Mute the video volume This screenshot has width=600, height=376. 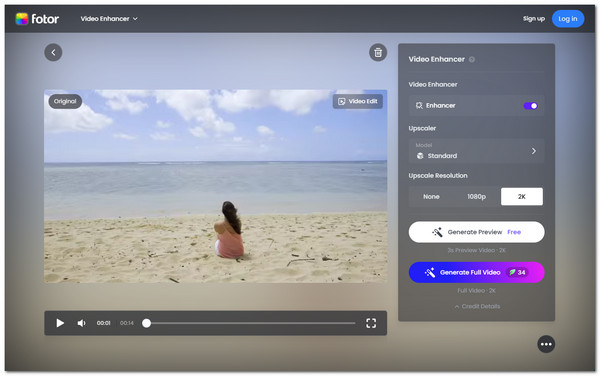82,323
